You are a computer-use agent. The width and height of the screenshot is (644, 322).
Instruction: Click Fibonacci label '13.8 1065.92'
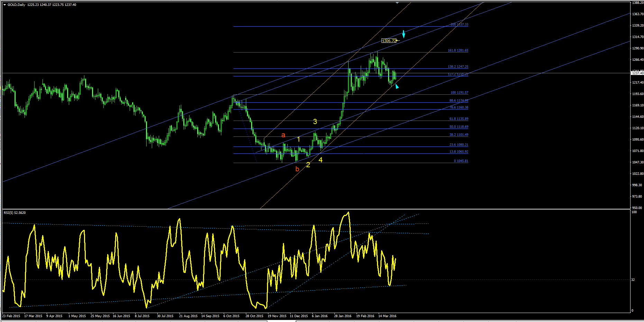point(459,152)
